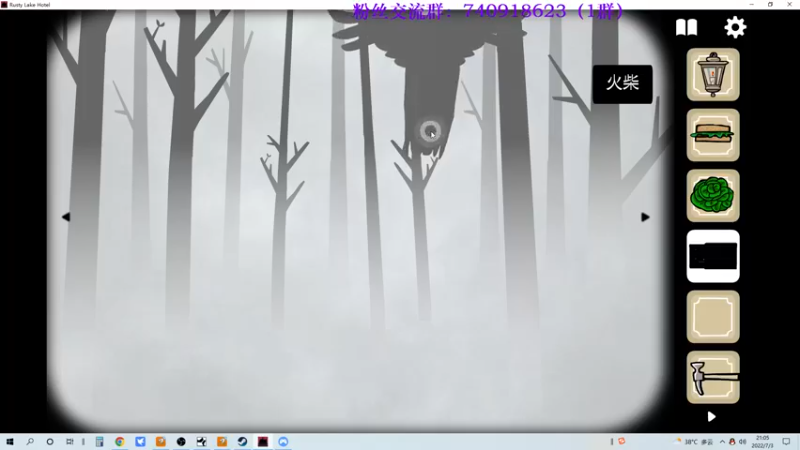Image resolution: width=800 pixels, height=450 pixels.
Task: Select the highlighted black matches item slot
Action: pos(713,256)
